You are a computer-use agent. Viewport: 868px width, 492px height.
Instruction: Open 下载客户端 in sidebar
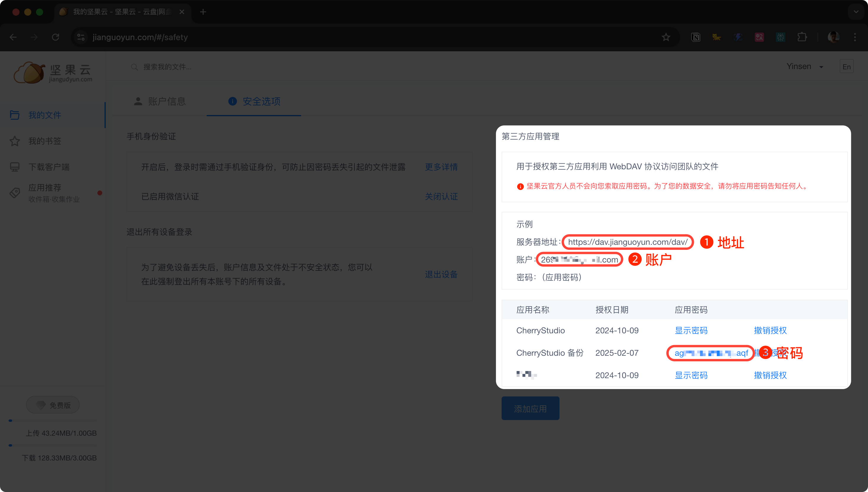coord(49,167)
